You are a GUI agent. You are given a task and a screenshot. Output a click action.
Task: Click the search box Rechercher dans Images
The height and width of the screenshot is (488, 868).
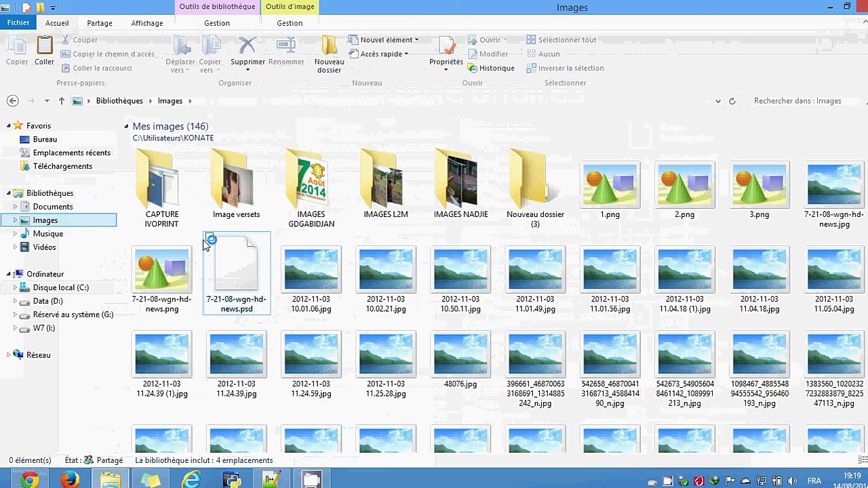(x=806, y=101)
